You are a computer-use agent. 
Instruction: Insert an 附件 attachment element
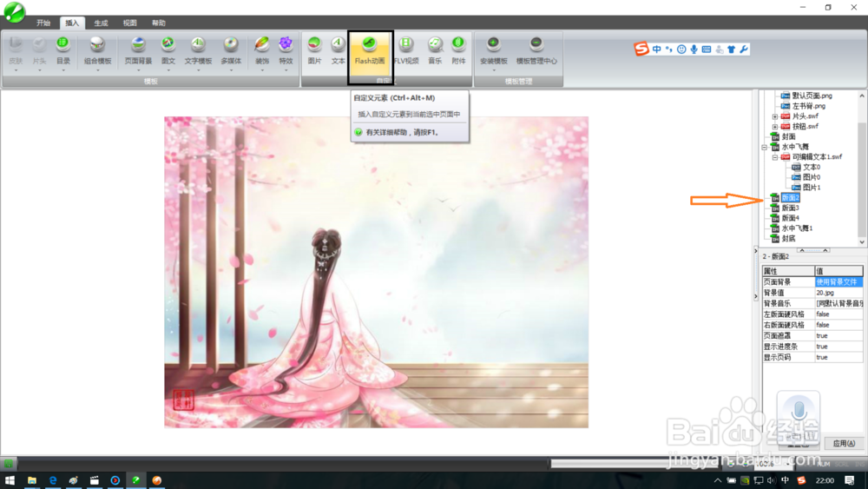(x=458, y=50)
